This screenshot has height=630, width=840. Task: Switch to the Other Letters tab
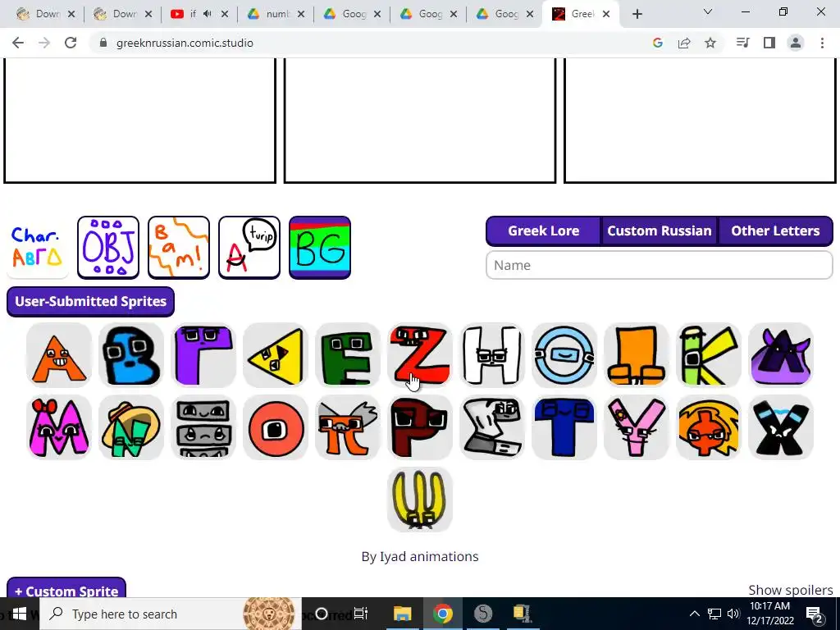775,231
